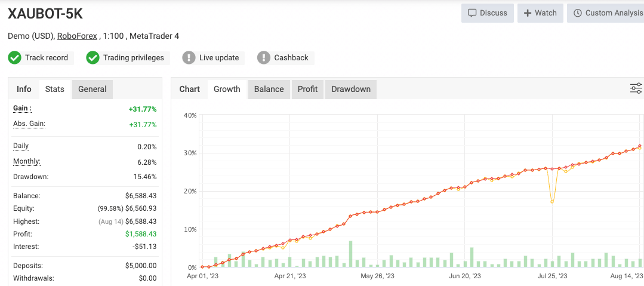The height and width of the screenshot is (286, 644).
Task: Click the Trading privileges badge text
Action: click(x=134, y=58)
